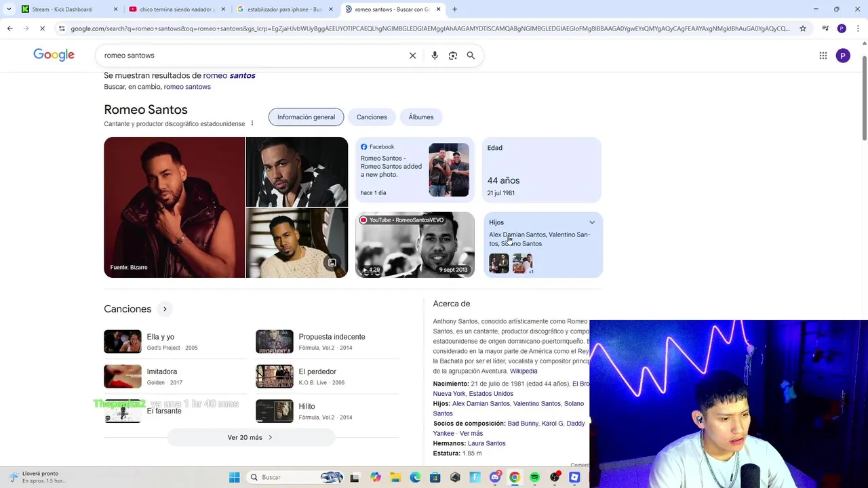Viewport: 868px width, 488px height.
Task: Click the address bar URL
Action: pyautogui.click(x=430, y=28)
